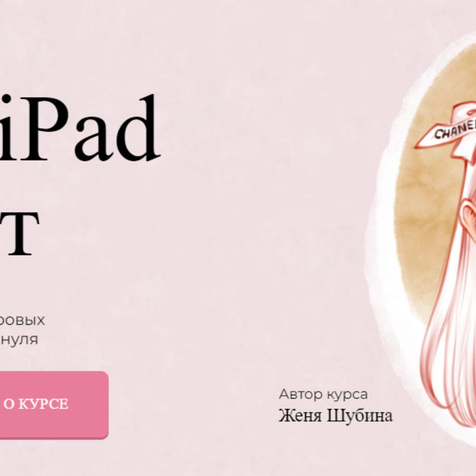The height and width of the screenshot is (476, 476).
Task: Click the long pink hair in the illustration
Action: 445,344
